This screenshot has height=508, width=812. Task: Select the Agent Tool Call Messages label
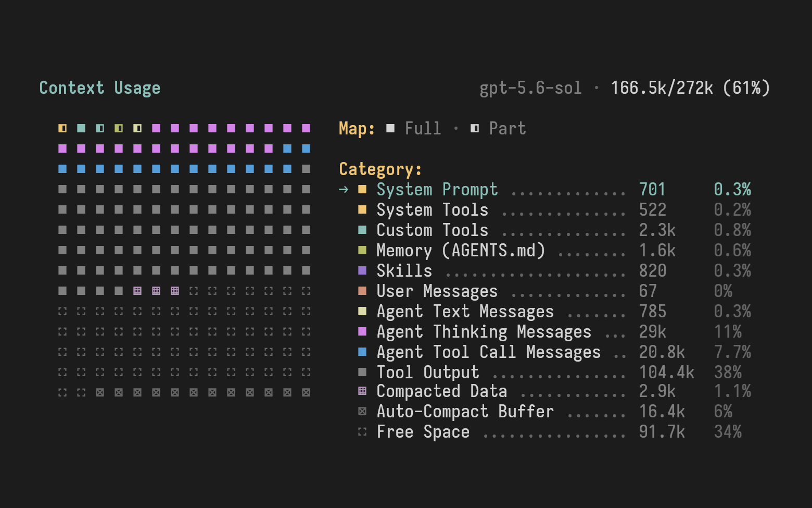click(489, 352)
